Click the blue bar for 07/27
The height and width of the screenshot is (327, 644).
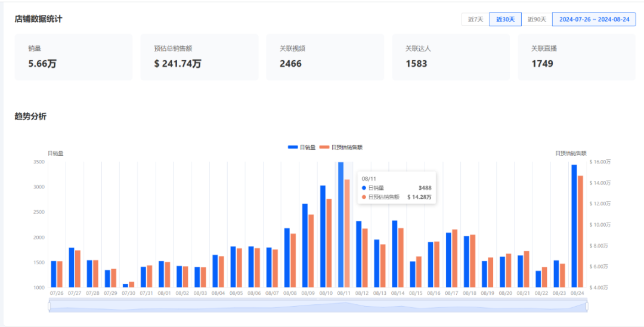(72, 268)
